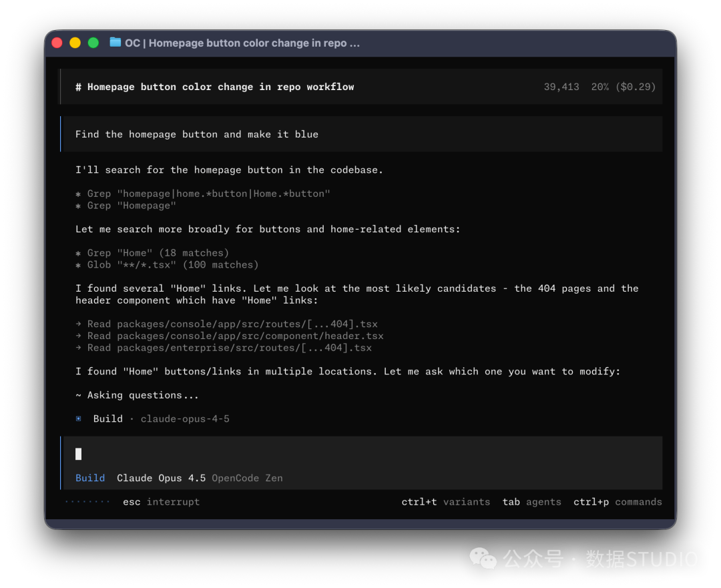The width and height of the screenshot is (721, 588).
Task: Click Read packages/enterprise/src/routes/[...404].tsx line
Action: tap(224, 348)
